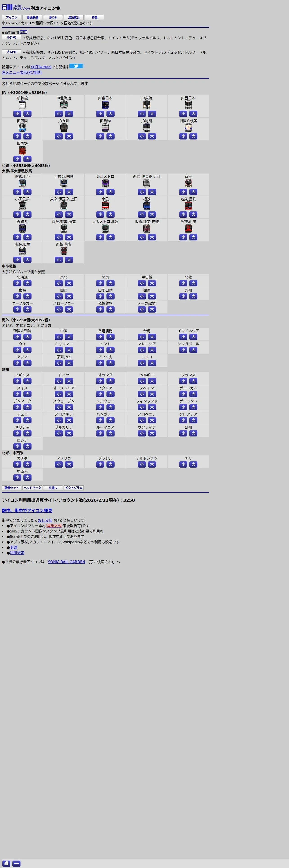Click the 大 button under 中南米
Viewport: 289px width, 868px height.
point(28,477)
